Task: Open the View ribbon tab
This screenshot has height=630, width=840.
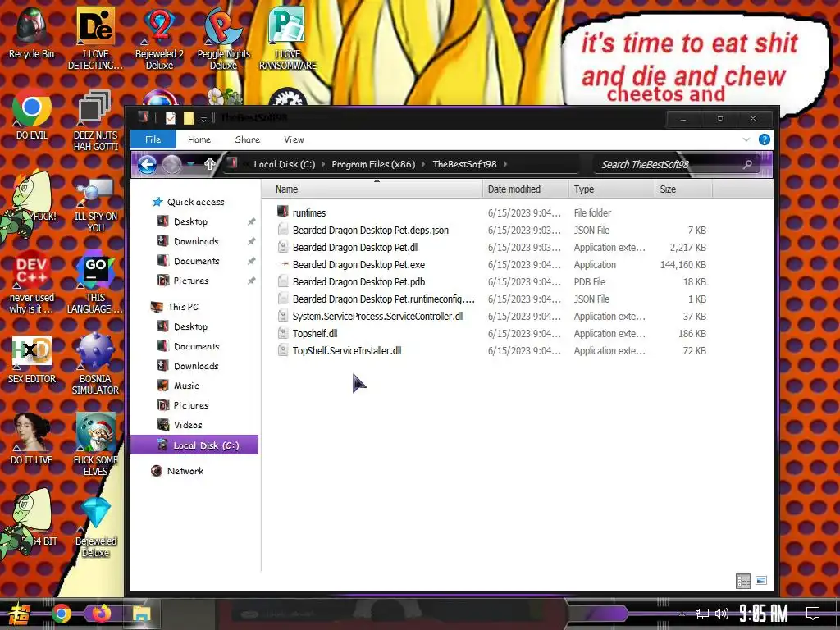Action: pos(294,139)
